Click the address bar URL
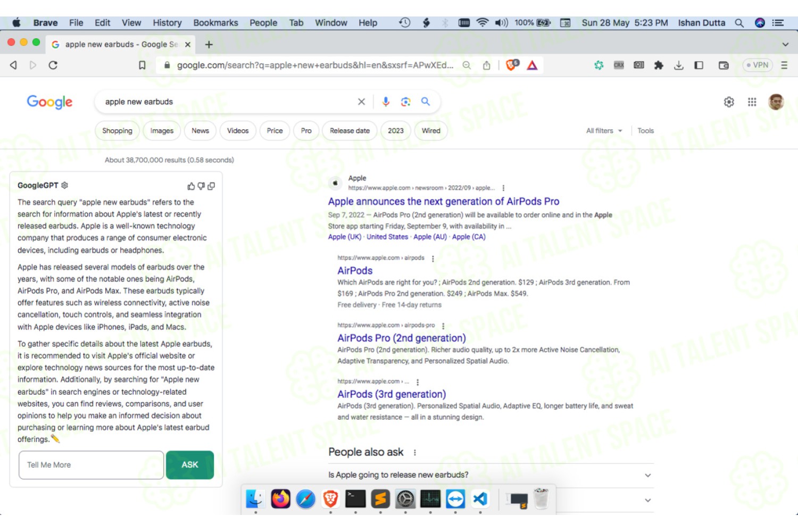Screen dimensions: 798x532 (315, 65)
